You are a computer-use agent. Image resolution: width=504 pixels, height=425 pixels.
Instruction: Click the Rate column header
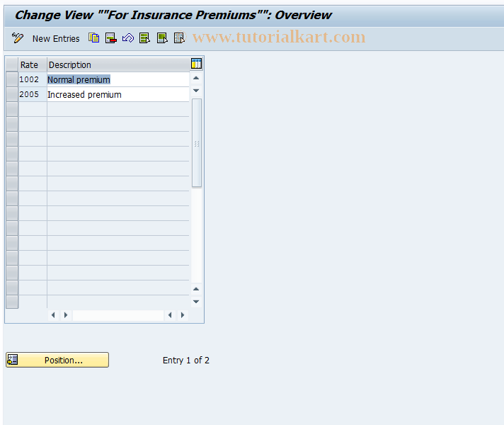tap(33, 64)
